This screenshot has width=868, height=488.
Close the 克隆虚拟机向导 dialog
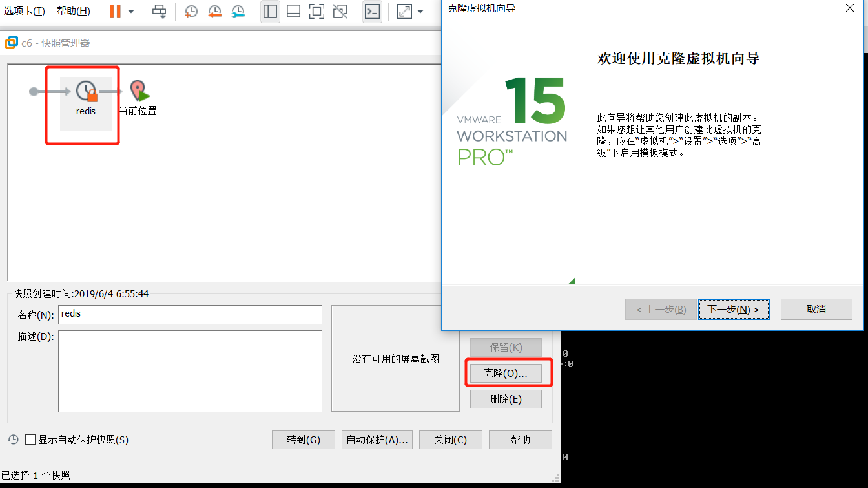pos(850,8)
